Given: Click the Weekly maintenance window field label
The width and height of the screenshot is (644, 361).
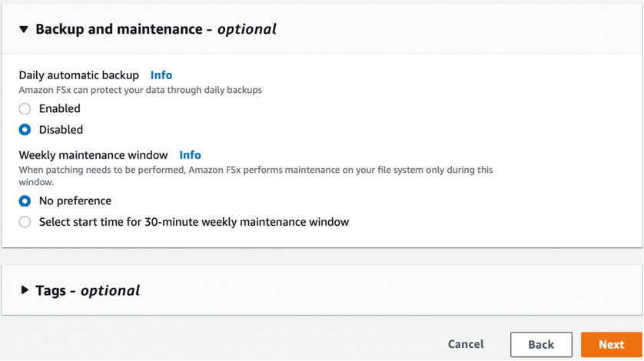Looking at the screenshot, I should click(95, 155).
